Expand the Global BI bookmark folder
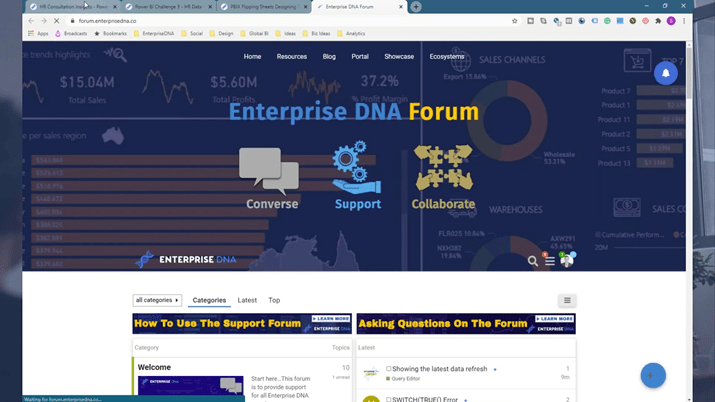 (254, 34)
